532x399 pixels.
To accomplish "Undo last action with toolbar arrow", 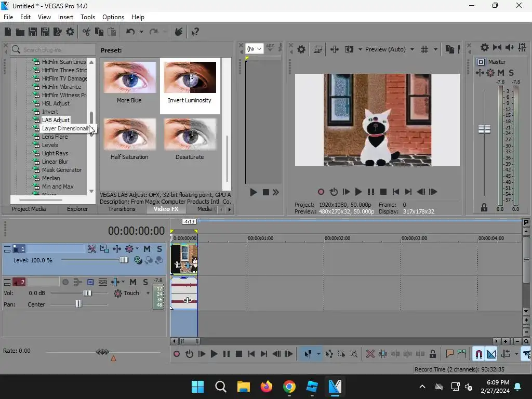I will pyautogui.click(x=130, y=32).
